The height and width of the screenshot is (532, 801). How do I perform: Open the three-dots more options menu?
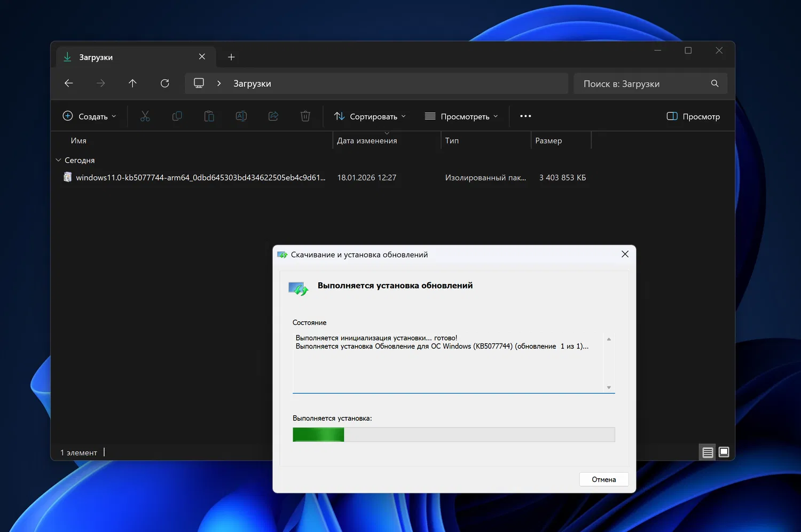[x=525, y=116]
